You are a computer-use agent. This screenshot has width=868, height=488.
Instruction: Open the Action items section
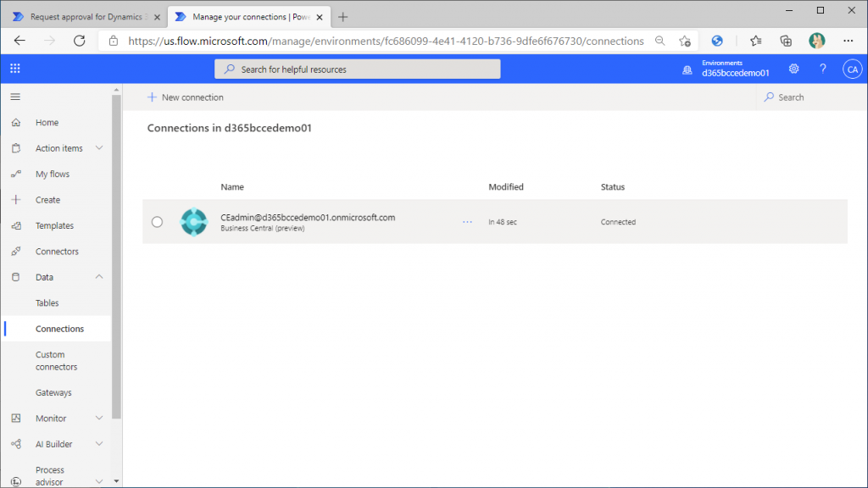click(58, 148)
